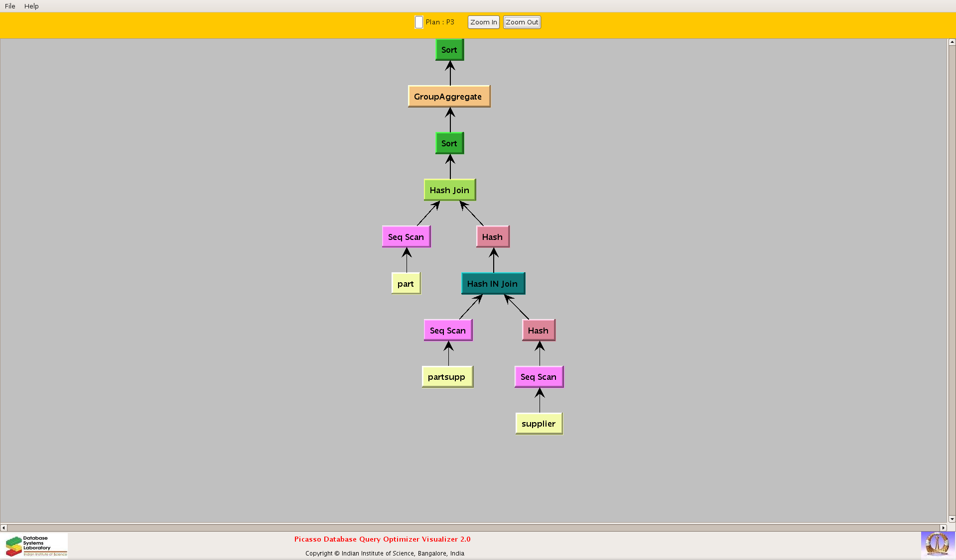Select the Hash node under Hash Join
The width and height of the screenshot is (956, 560).
492,237
